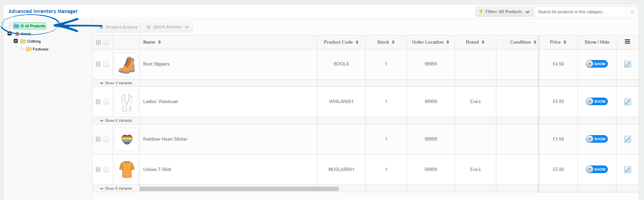The width and height of the screenshot is (644, 200).
Task: Click the filter funnel icon
Action: (482, 11)
